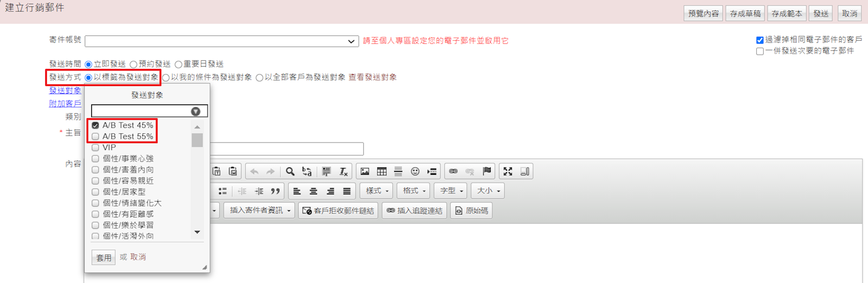Choose 以我的條件為發送對象 radio
Screen dimensions: 868x283
(166, 78)
